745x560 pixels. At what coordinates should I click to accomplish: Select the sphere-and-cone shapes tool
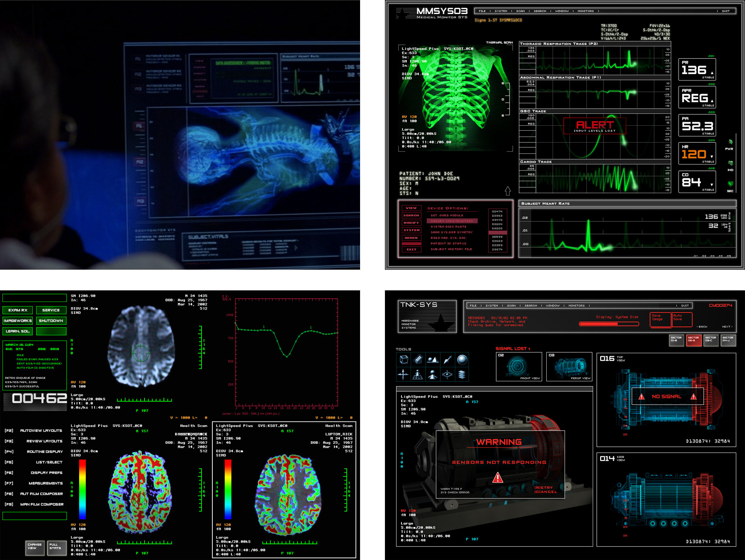(x=433, y=360)
